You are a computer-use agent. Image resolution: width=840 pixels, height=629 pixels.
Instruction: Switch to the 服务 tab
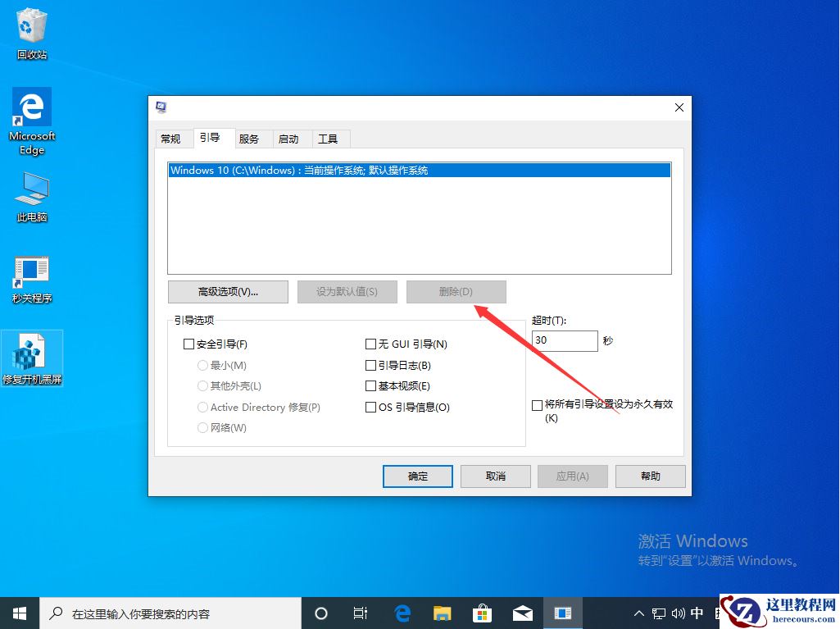pos(252,138)
